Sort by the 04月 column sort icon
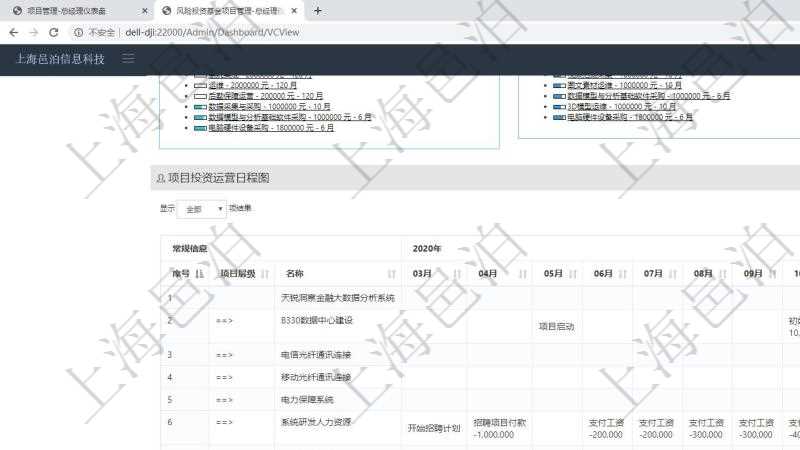Screen dimensions: 800x450 522,274
